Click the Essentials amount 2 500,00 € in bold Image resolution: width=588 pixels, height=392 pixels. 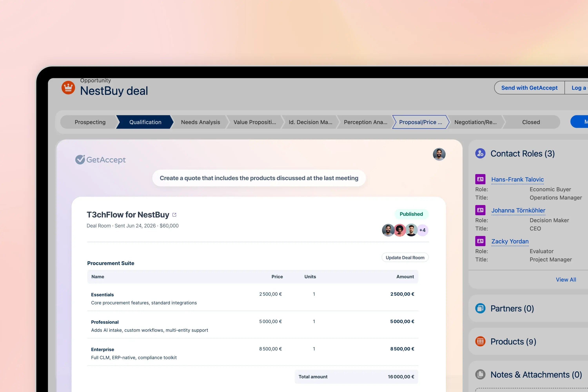(x=402, y=294)
